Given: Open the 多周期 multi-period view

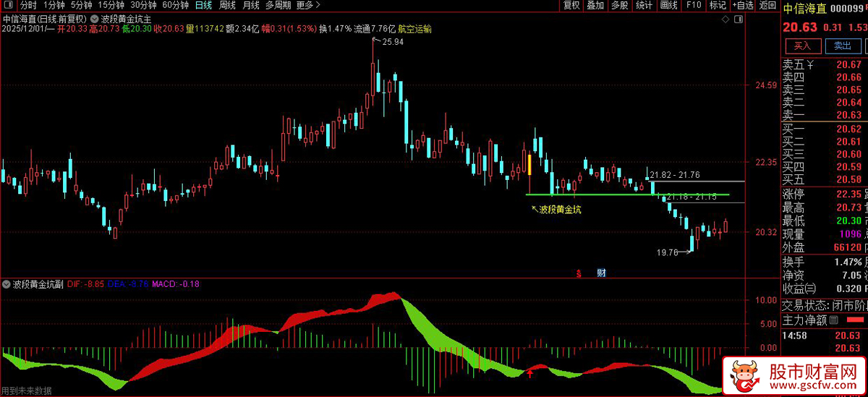Looking at the screenshot, I should 278,5.
